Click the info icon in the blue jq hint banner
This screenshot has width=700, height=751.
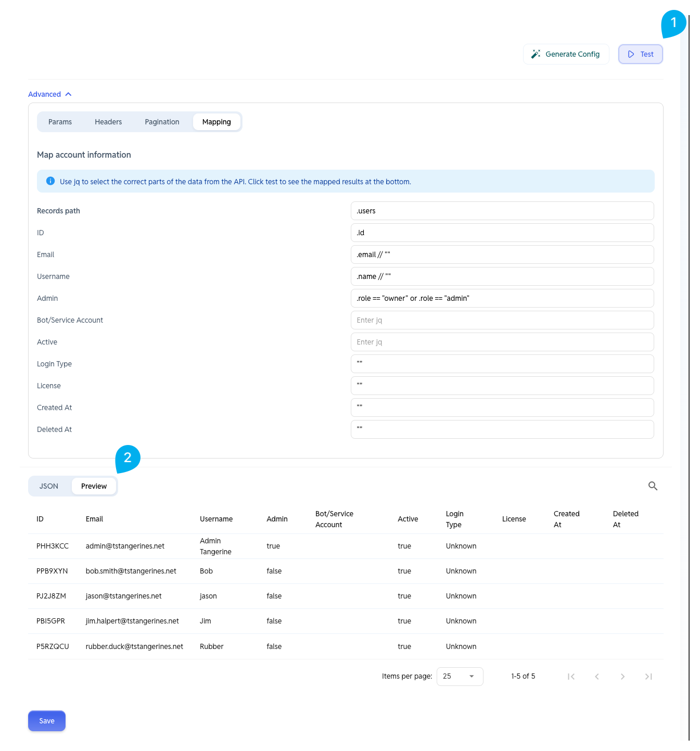coord(50,181)
